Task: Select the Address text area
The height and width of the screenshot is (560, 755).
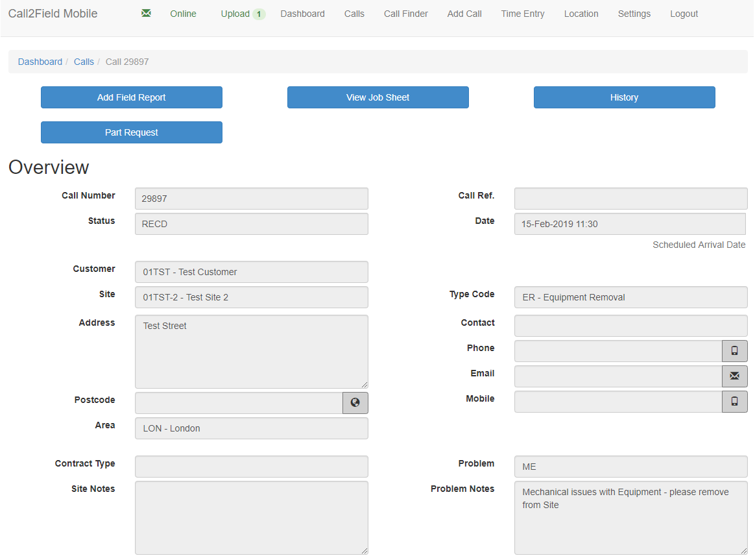Action: point(251,351)
